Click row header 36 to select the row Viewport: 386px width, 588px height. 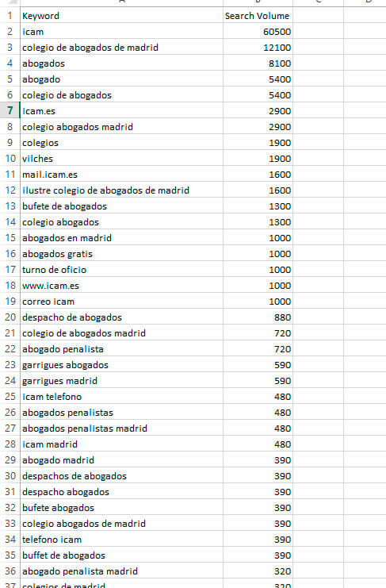click(10, 571)
